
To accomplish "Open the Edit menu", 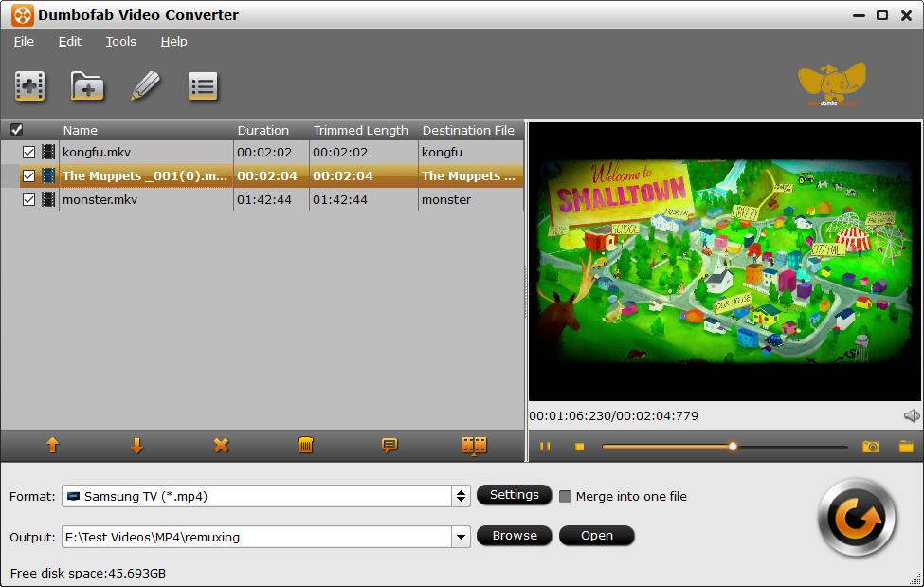I will point(69,42).
